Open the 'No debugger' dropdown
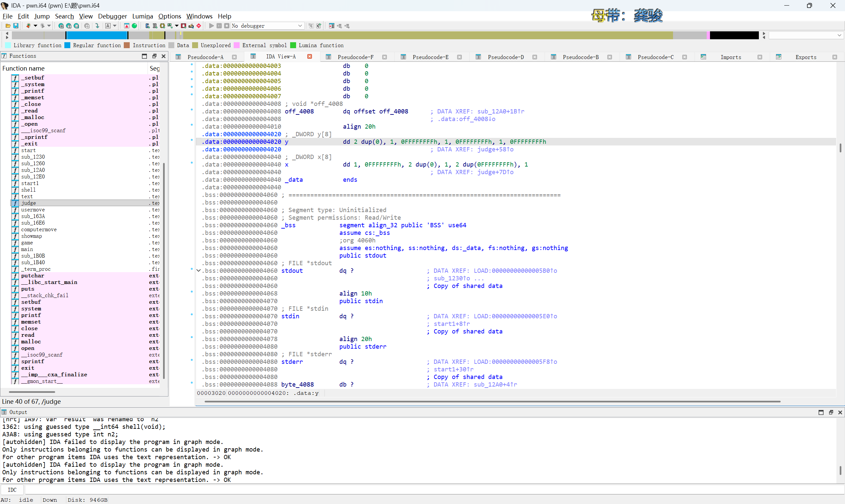The image size is (845, 504). pyautogui.click(x=300, y=26)
